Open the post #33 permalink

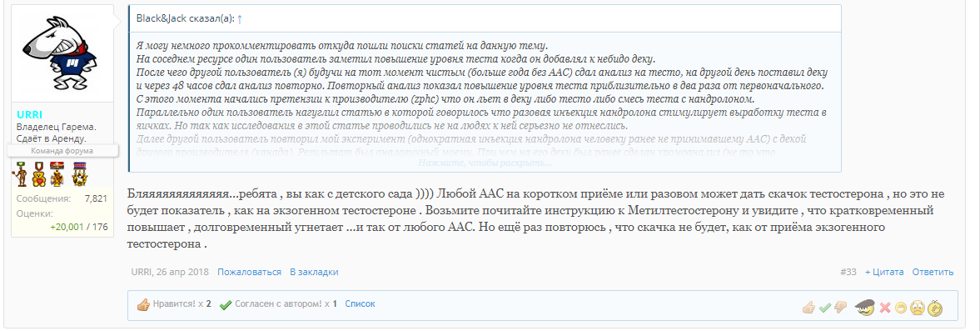[848, 272]
